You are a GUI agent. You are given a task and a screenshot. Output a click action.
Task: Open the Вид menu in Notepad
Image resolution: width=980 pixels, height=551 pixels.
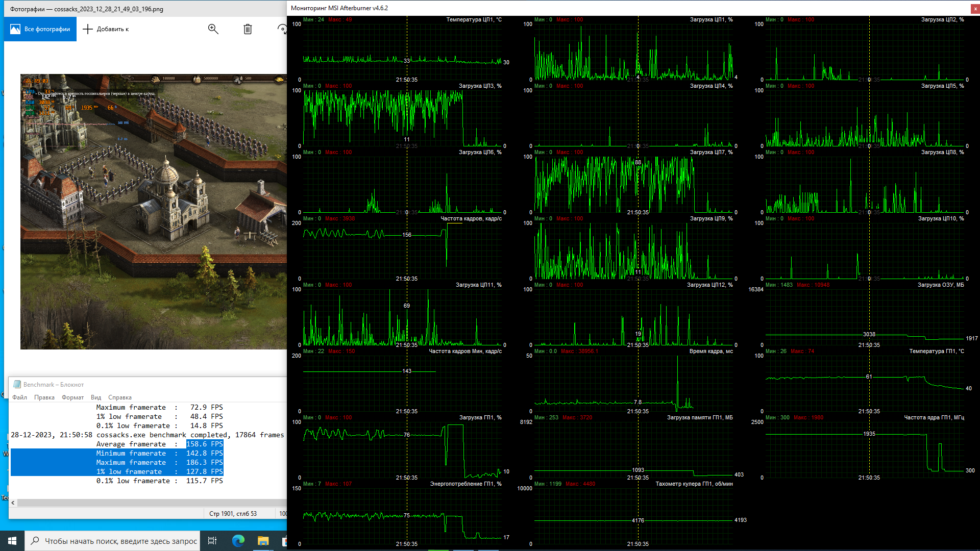[x=96, y=397]
